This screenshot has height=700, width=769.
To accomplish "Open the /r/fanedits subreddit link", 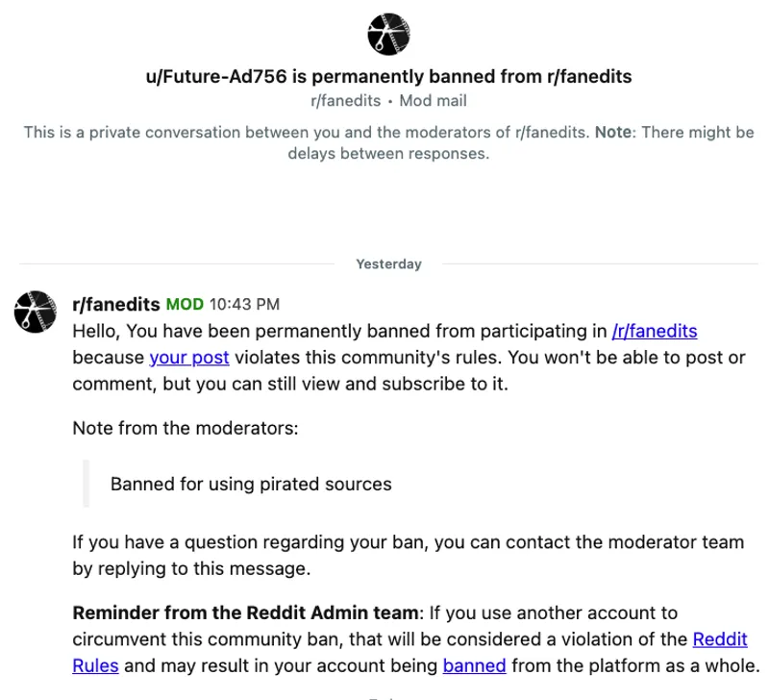I will coord(654,332).
